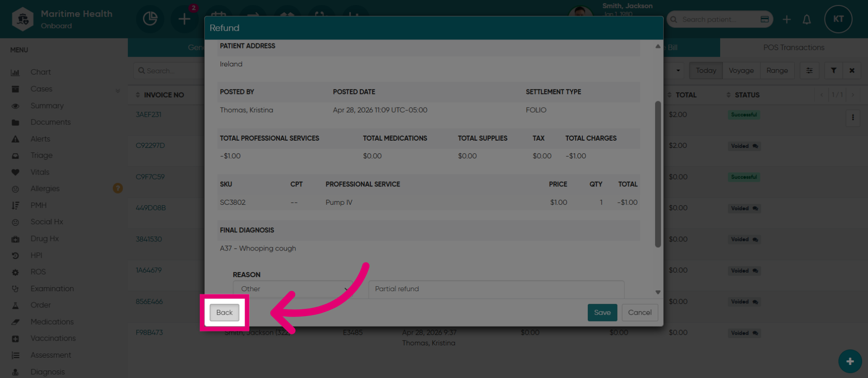Click the dialog scroll down arrow
The image size is (868, 378).
click(658, 293)
